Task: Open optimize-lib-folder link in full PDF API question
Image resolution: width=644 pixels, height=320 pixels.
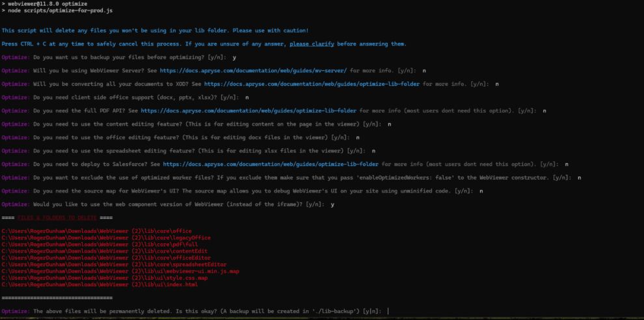Action: pos(248,111)
